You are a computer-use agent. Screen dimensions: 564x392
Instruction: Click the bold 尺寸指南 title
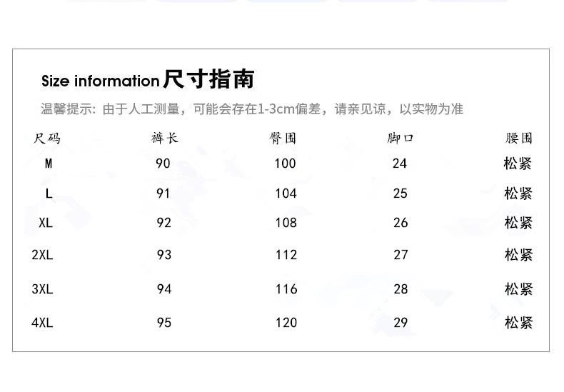[x=208, y=79]
